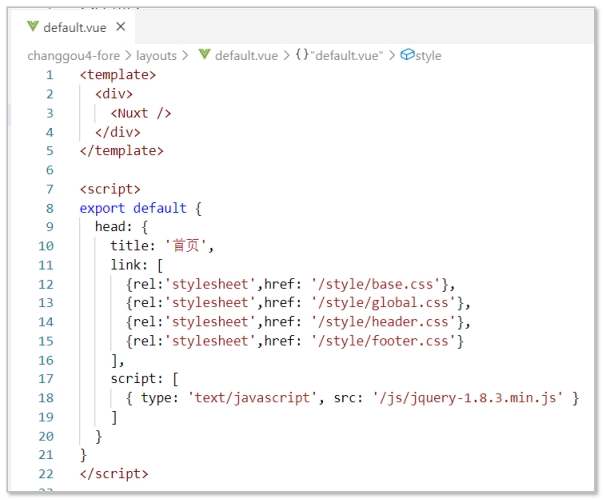The width and height of the screenshot is (603, 500).
Task: Click closing bracket and comma on line 16
Action: tap(117, 361)
